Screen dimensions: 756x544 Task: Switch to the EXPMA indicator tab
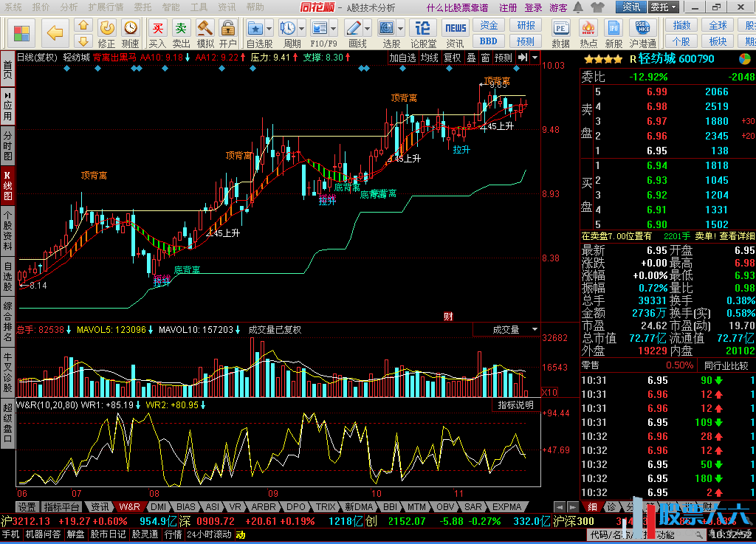[x=506, y=507]
